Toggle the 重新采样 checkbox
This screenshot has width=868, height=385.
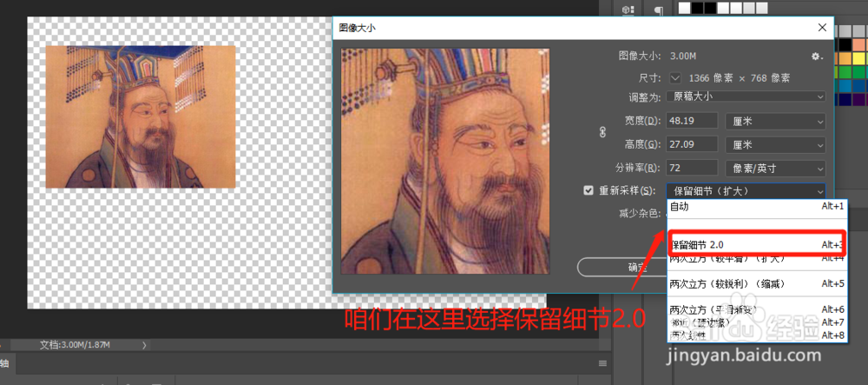coord(589,190)
